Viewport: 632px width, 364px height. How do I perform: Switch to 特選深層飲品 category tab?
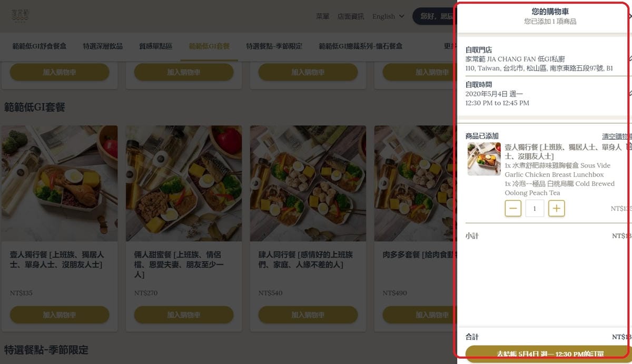103,46
